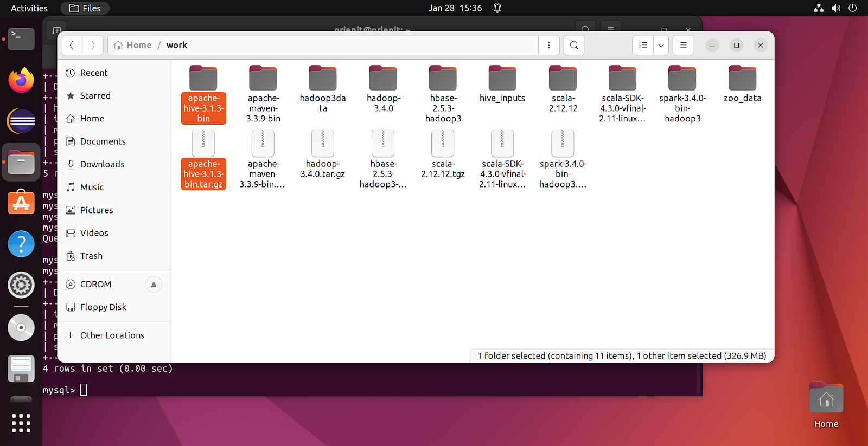Go to Home in the sidebar
The height and width of the screenshot is (446, 868).
pos(114,118)
